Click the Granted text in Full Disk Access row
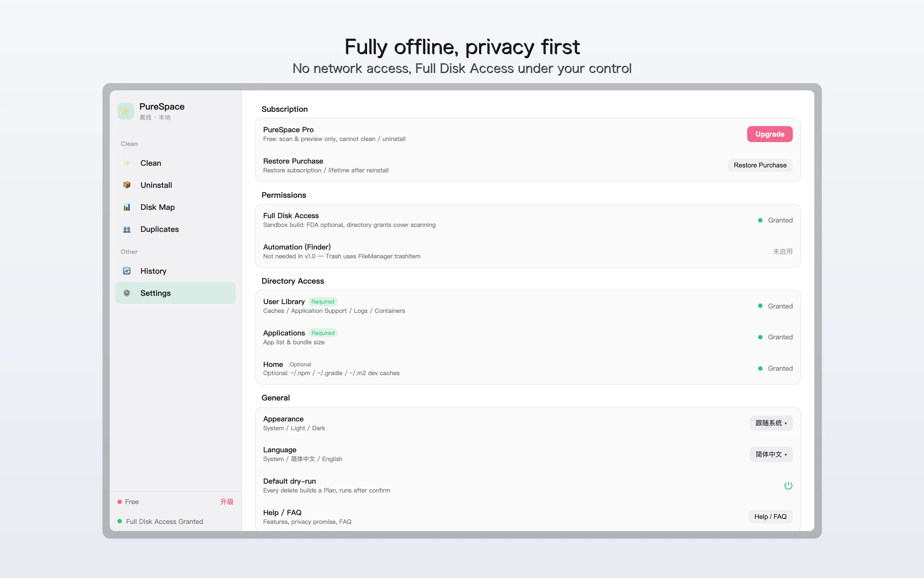This screenshot has height=578, width=924. coord(780,220)
